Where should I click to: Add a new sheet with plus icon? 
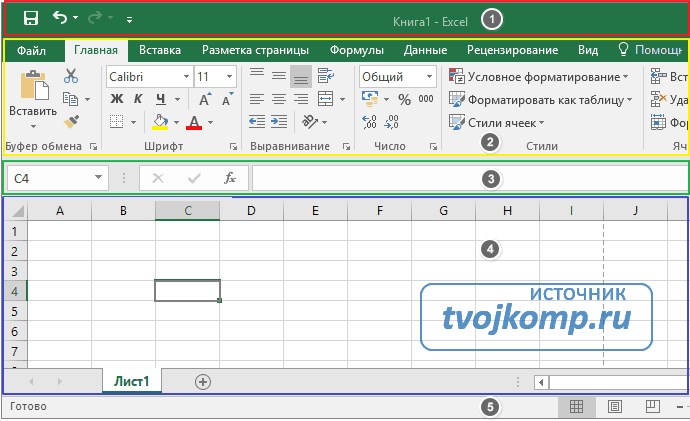(x=203, y=382)
